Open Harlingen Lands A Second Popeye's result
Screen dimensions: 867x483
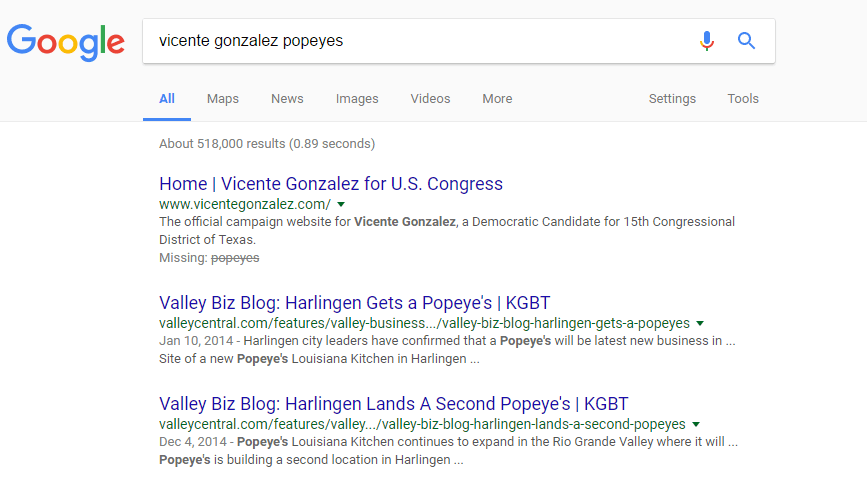(394, 404)
